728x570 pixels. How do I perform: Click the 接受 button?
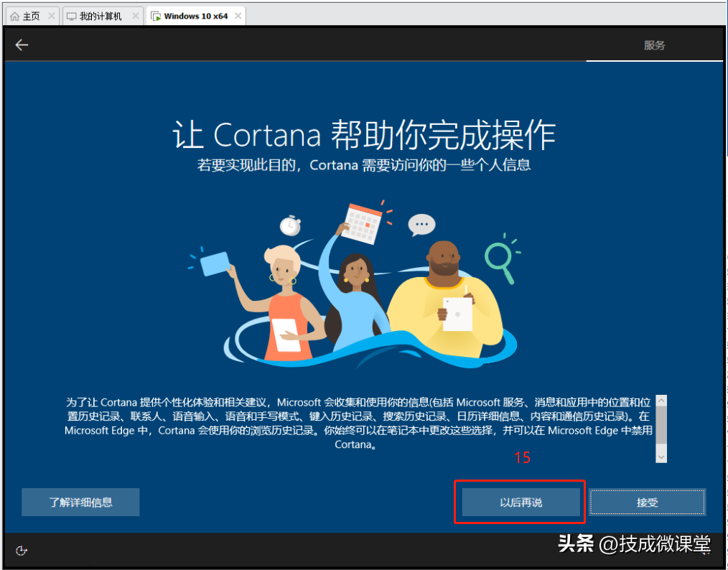[x=647, y=503]
